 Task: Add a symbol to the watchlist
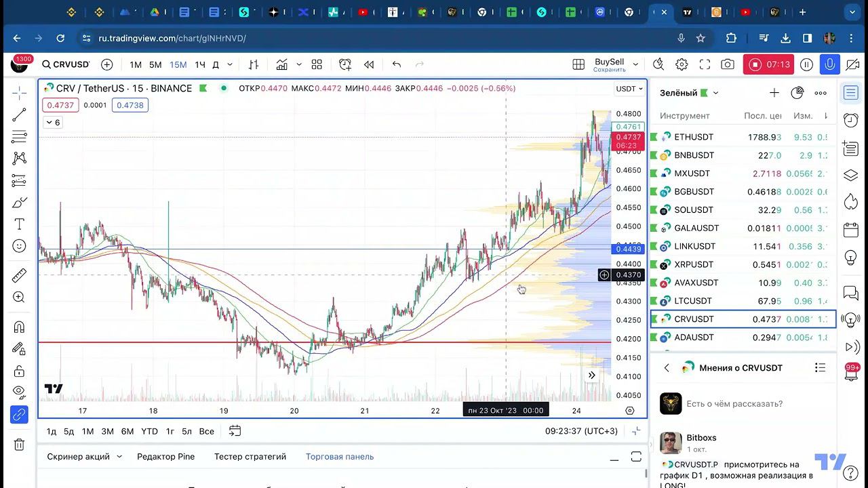(x=774, y=93)
